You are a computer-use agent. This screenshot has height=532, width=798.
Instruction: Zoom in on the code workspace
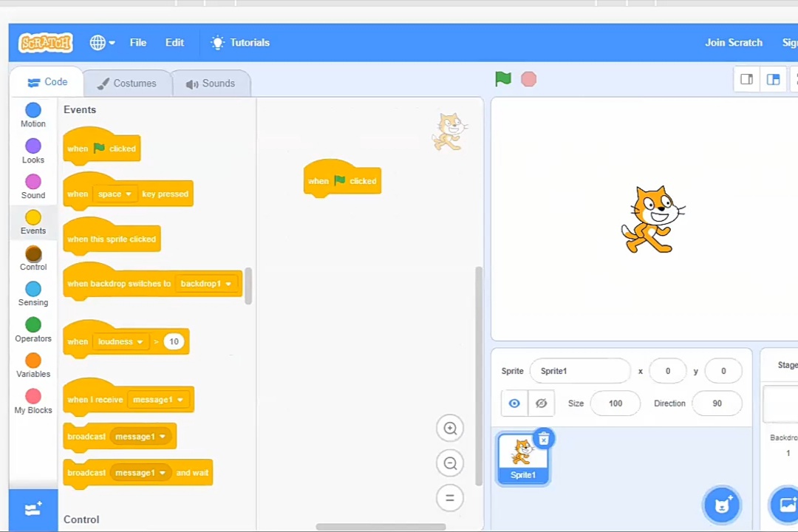[450, 429]
